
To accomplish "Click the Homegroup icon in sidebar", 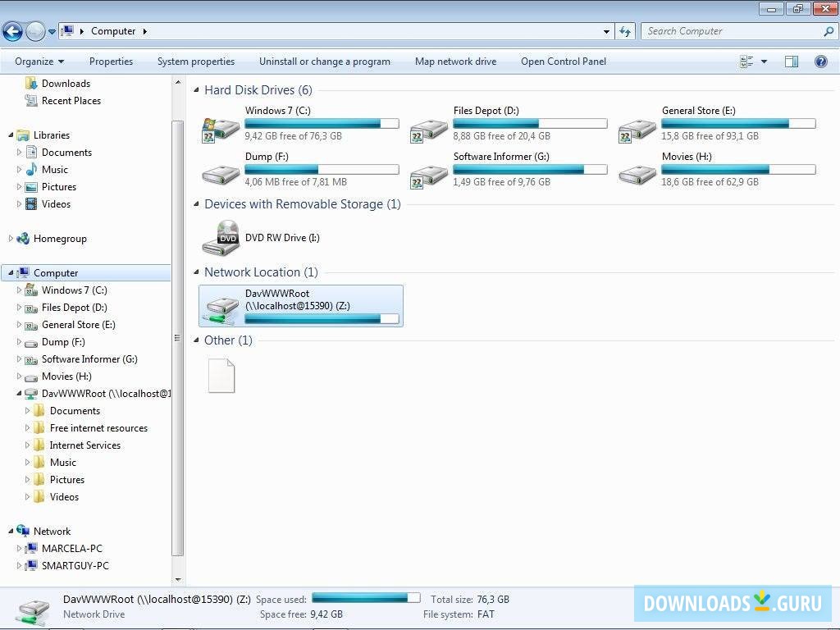I will (x=23, y=239).
